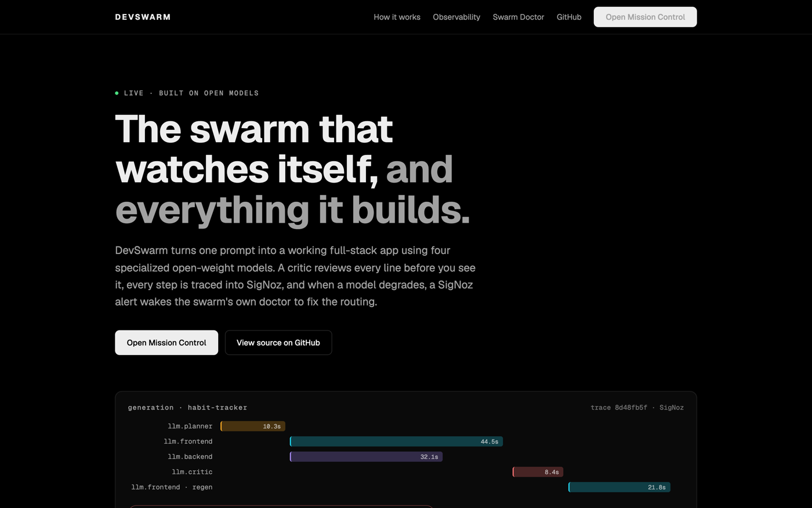812x508 pixels.
Task: Click the trace 8d48fb5f · SigNoz text
Action: (637, 408)
